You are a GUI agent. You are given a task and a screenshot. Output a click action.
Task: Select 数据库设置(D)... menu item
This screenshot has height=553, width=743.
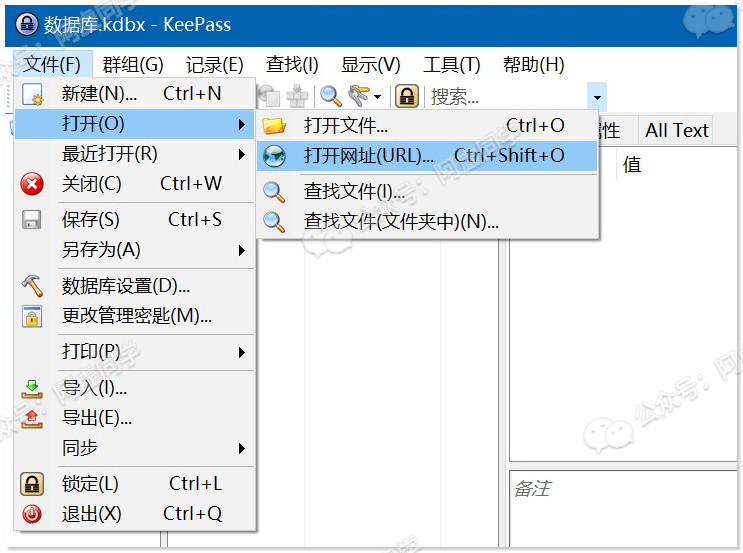coord(135,286)
